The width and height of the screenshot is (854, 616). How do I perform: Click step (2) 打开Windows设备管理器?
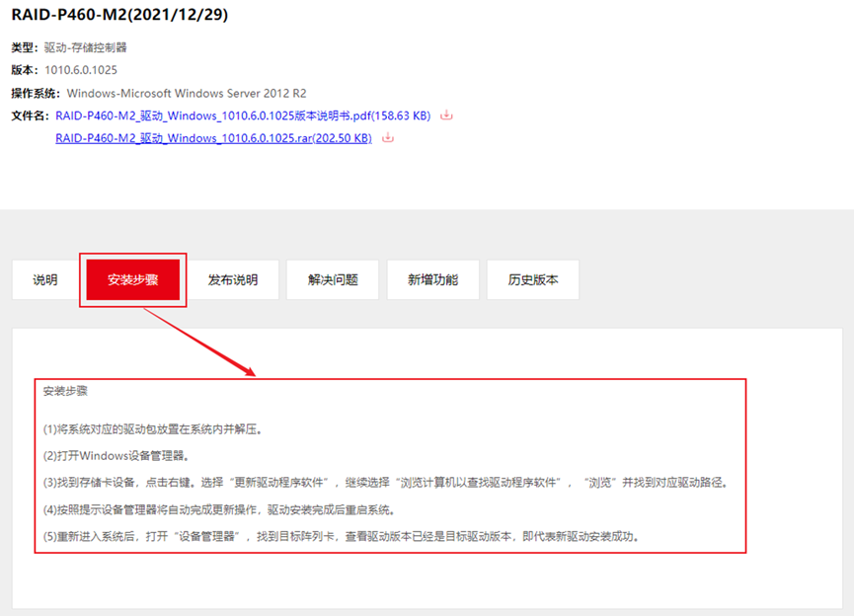pyautogui.click(x=116, y=456)
